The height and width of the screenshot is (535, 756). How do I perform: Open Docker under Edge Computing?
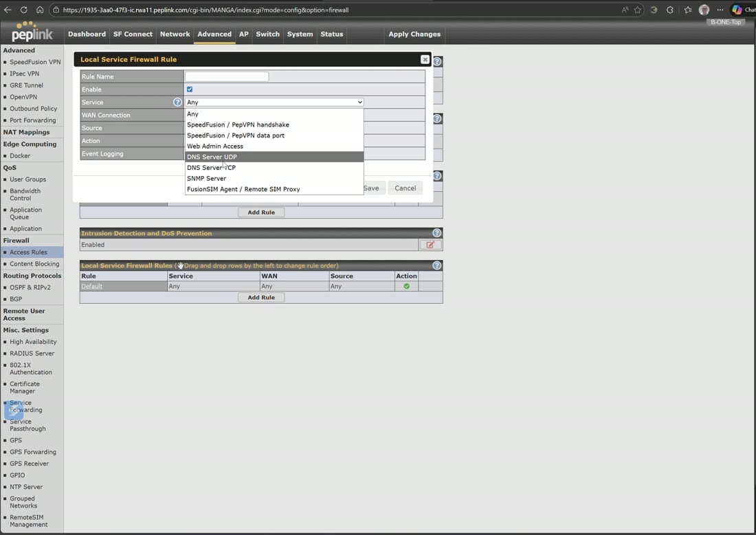(x=20, y=156)
